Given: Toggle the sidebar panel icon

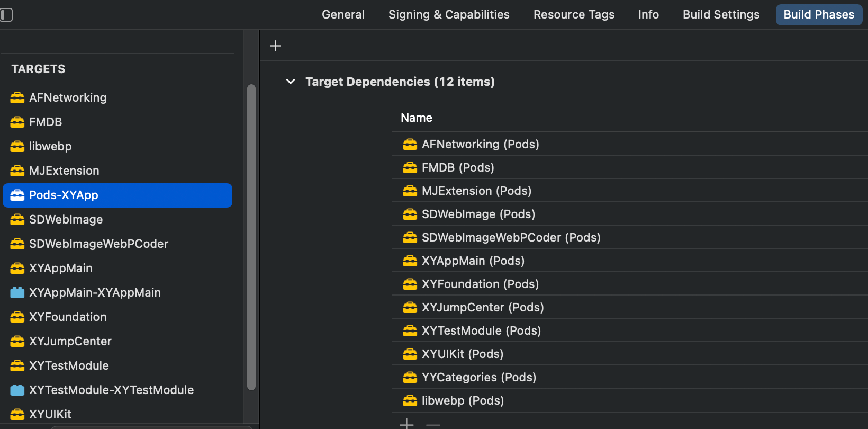Looking at the screenshot, I should point(6,15).
